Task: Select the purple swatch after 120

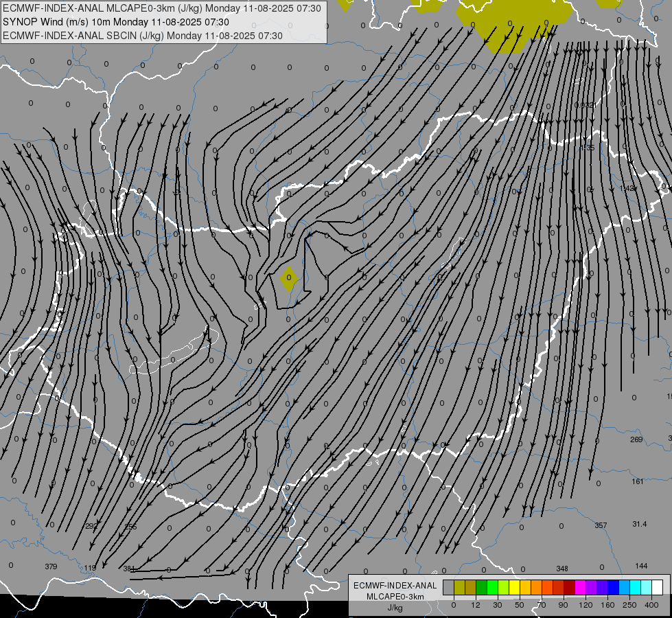Action: 592,587
